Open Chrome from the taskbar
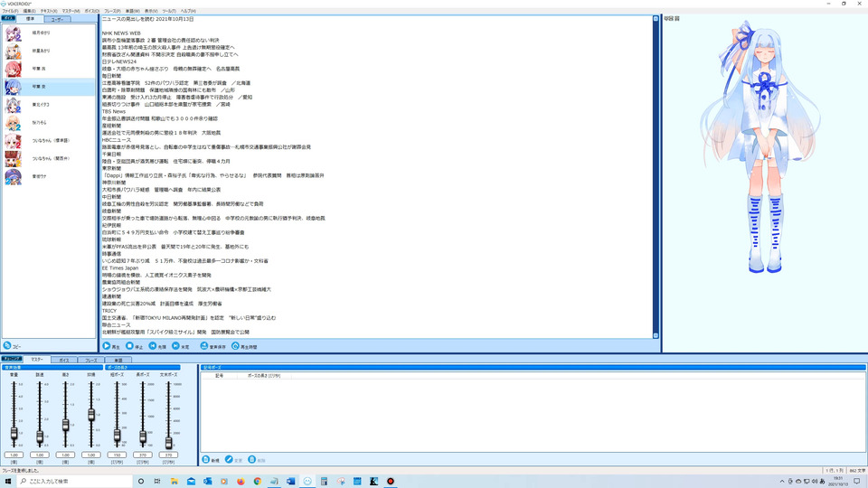The height and width of the screenshot is (488, 868). [x=258, y=482]
